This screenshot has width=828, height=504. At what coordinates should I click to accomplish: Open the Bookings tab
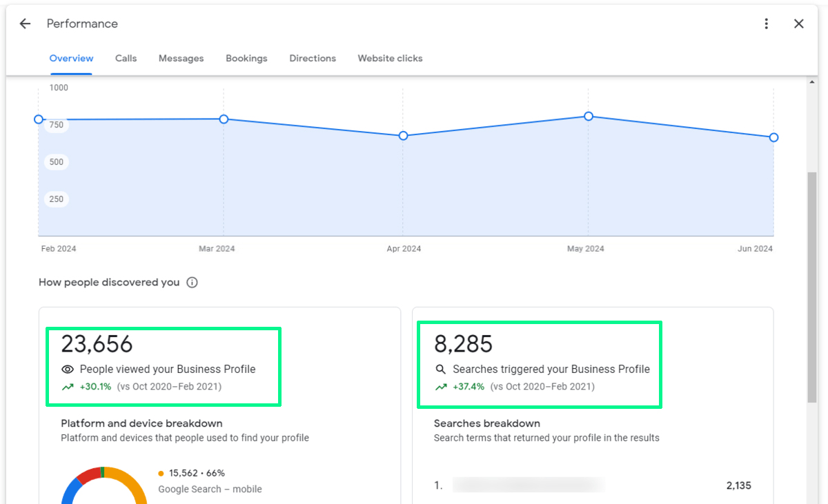[246, 59]
